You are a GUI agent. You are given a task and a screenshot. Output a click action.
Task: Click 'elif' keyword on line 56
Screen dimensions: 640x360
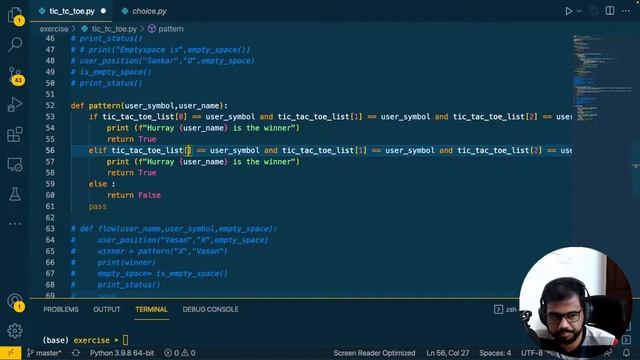98,150
